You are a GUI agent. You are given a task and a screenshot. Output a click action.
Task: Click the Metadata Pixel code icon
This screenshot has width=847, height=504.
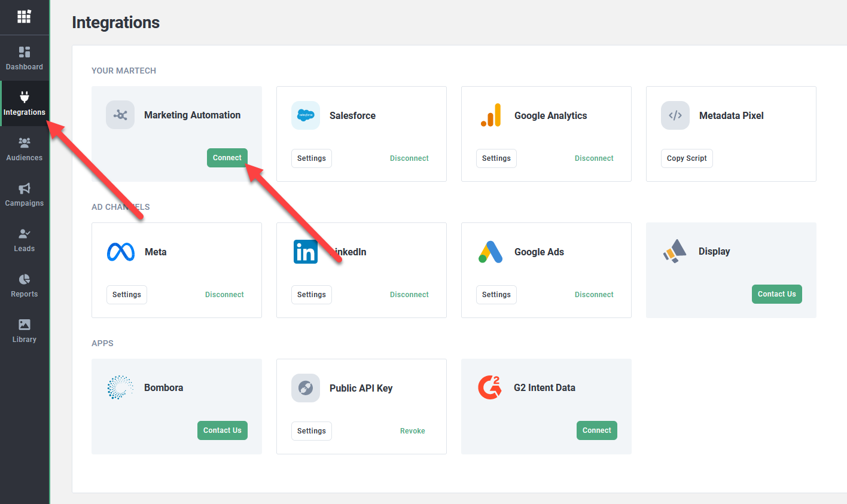(675, 115)
